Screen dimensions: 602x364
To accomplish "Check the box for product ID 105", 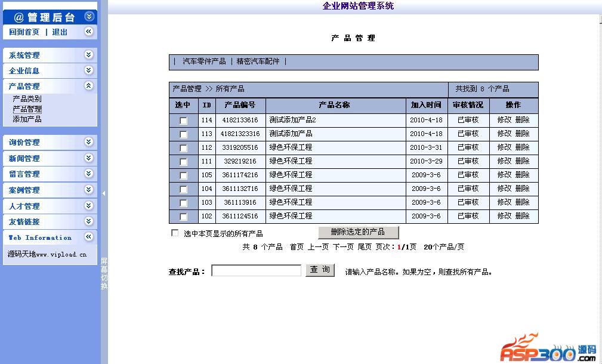I will point(184,175).
